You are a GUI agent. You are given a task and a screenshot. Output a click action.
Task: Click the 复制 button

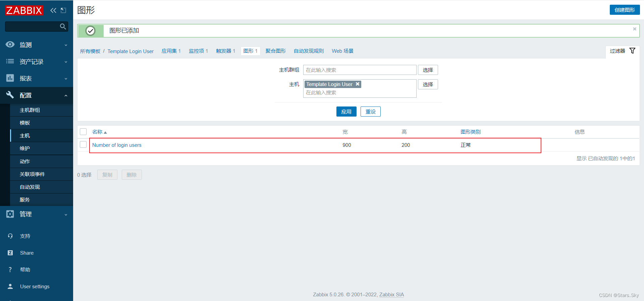(x=107, y=175)
